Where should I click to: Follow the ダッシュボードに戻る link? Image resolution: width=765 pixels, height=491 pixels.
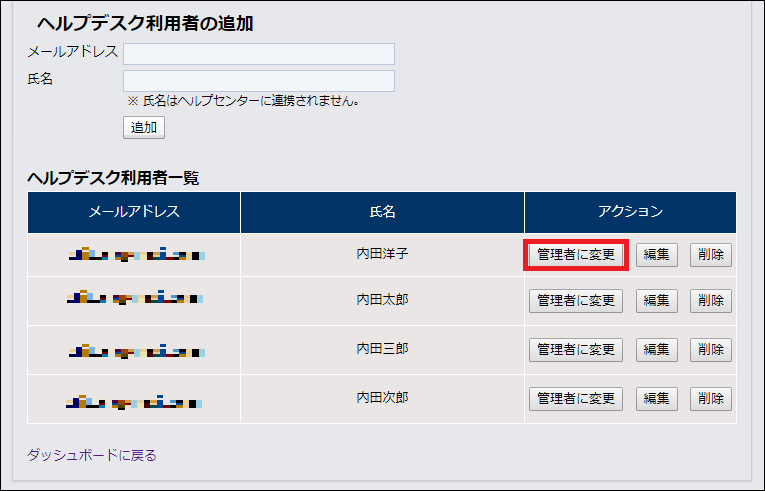pos(91,455)
